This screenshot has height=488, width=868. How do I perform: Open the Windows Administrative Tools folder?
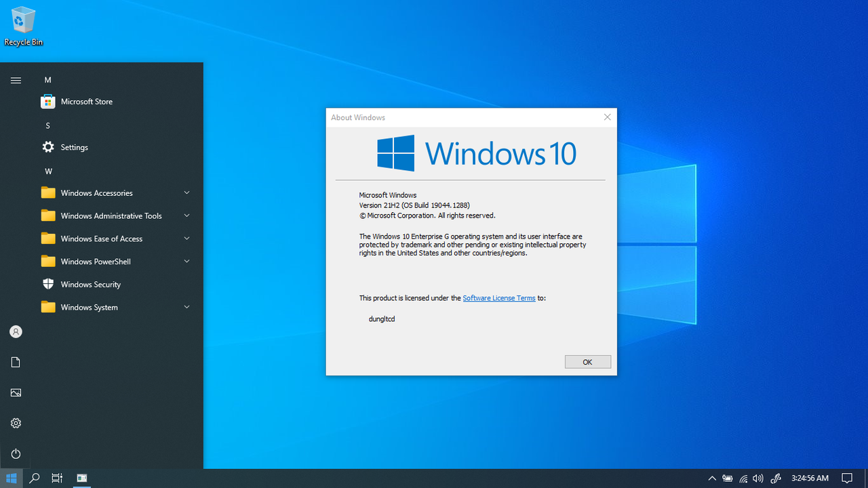(x=115, y=216)
